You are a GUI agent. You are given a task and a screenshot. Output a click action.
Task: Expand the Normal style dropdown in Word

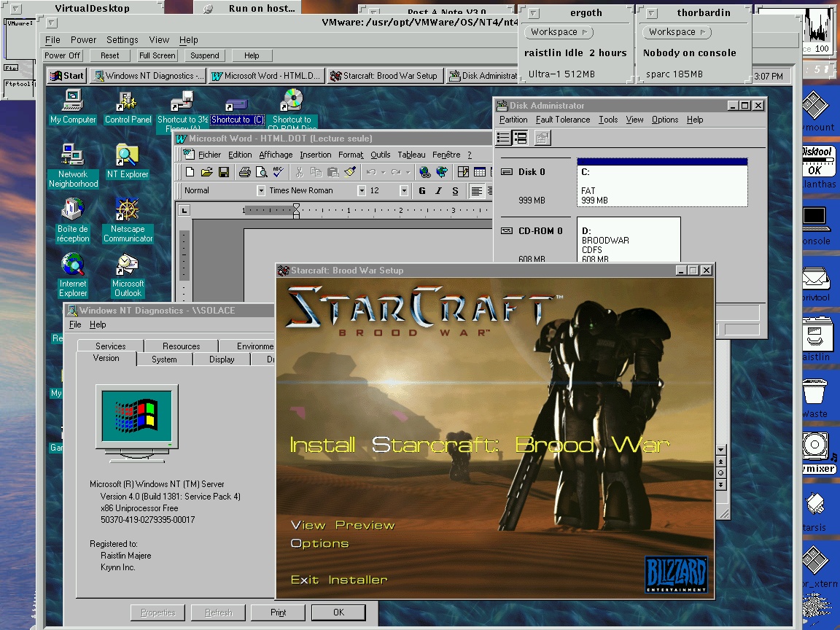click(261, 191)
